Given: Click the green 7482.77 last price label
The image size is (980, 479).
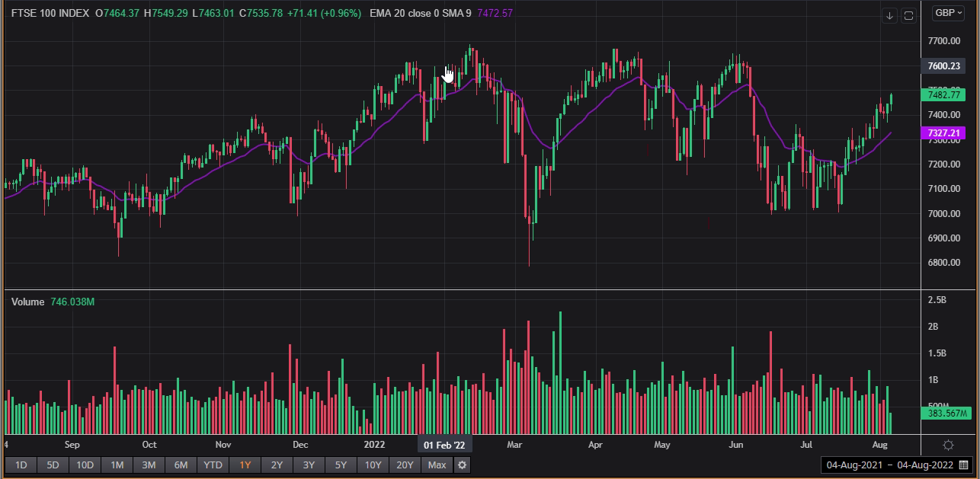Looking at the screenshot, I should tap(943, 94).
